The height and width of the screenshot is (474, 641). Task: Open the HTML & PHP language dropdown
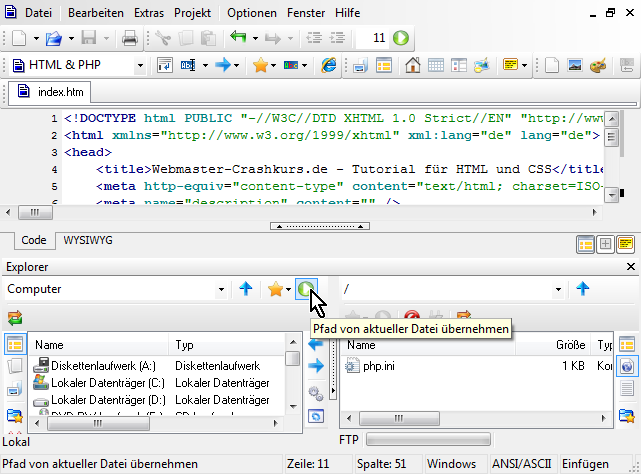140,66
